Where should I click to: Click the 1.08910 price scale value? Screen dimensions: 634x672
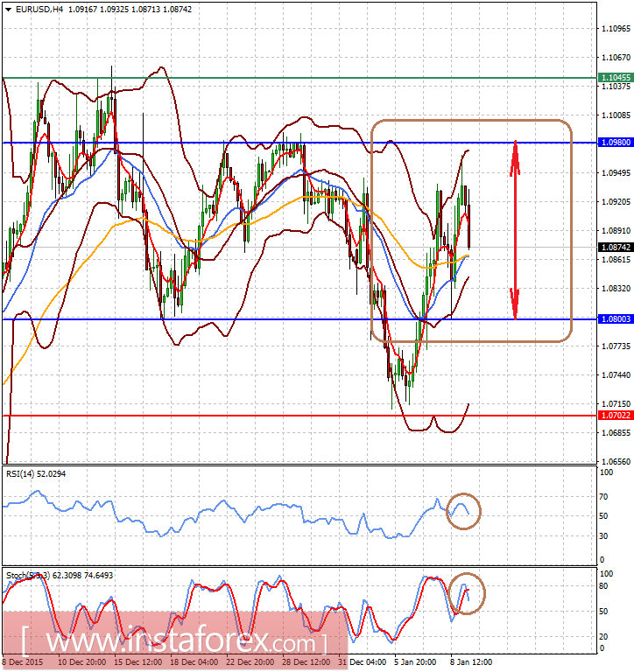click(x=616, y=231)
